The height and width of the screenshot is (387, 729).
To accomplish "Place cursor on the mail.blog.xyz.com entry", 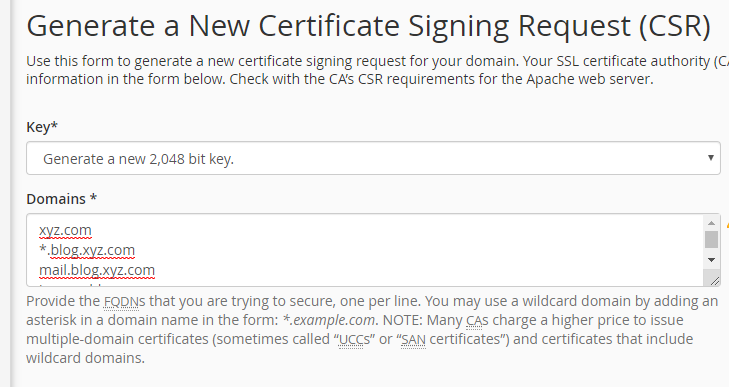I will 97,270.
